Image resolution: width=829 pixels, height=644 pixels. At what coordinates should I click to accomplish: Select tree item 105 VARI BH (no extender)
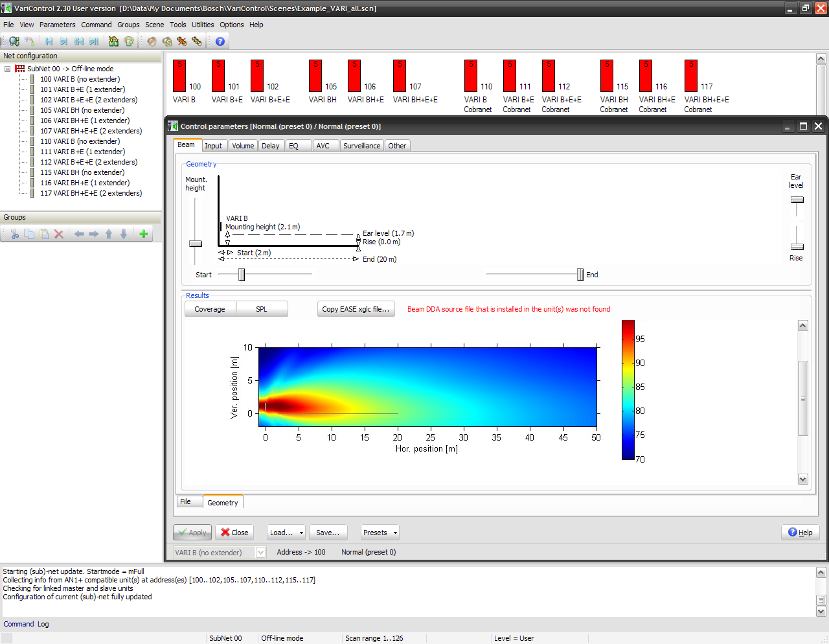[82, 110]
